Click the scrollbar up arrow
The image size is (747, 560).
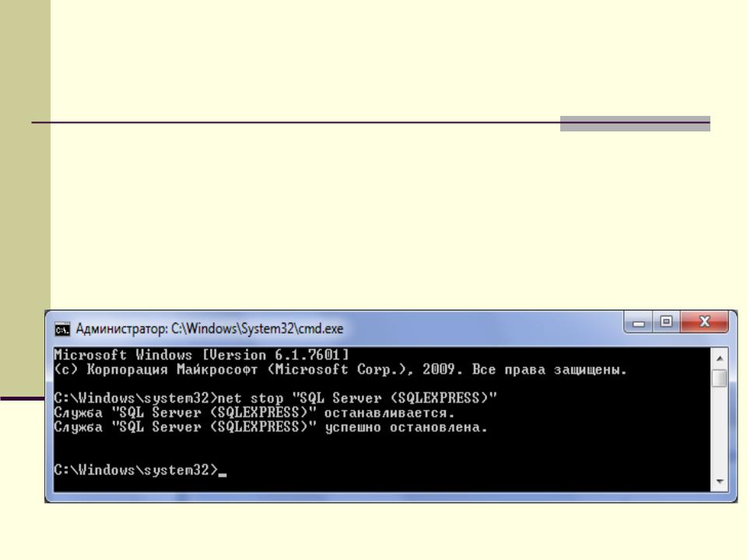(x=719, y=358)
